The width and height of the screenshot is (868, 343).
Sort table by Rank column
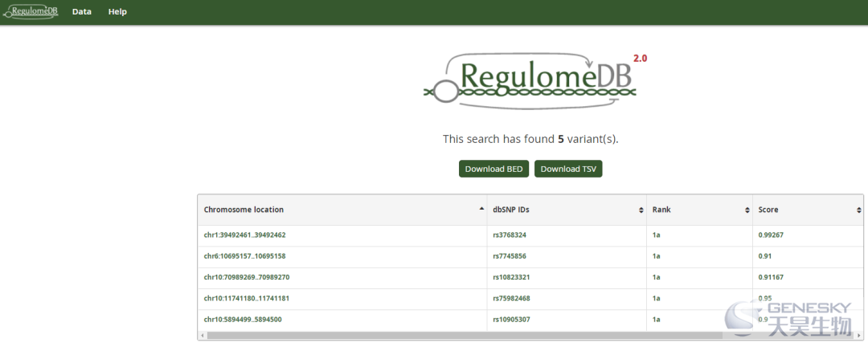(699, 210)
